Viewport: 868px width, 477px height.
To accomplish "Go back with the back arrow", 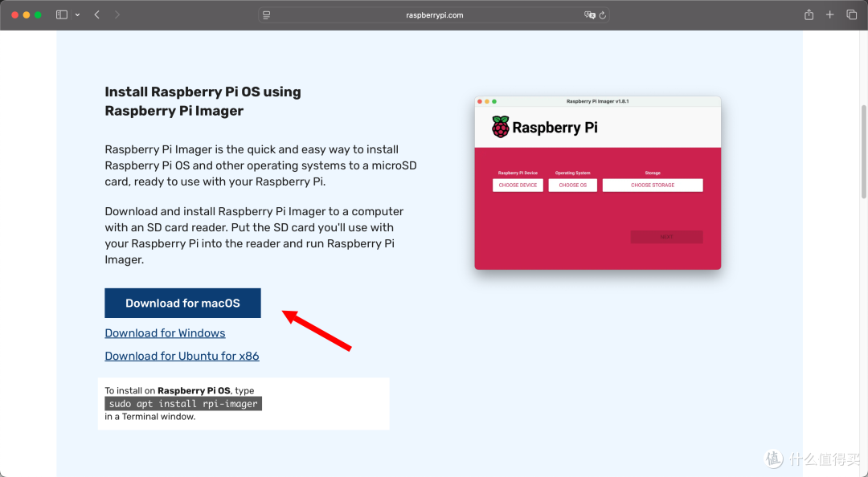I will (97, 15).
